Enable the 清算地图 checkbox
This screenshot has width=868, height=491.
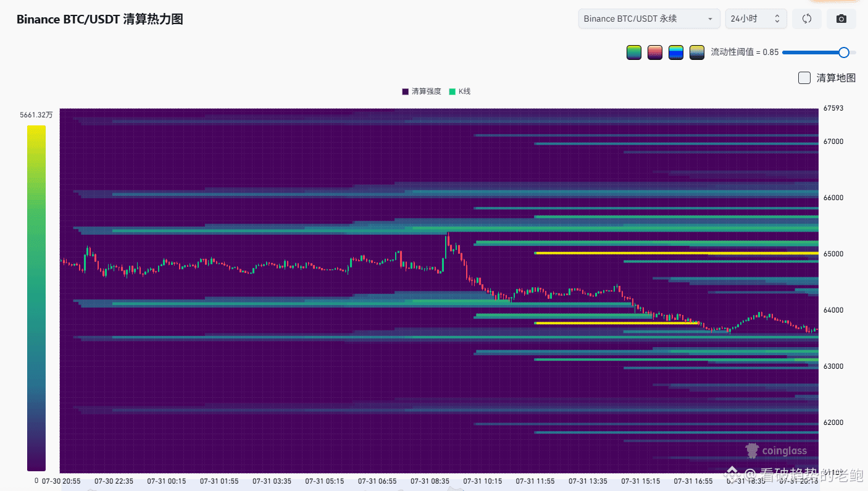(x=804, y=78)
